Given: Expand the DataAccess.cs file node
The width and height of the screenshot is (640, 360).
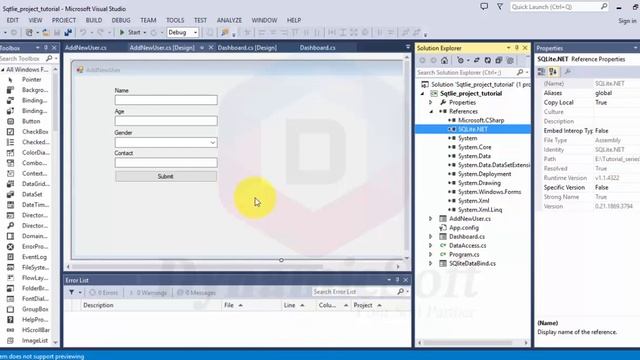Looking at the screenshot, I should tap(431, 246).
